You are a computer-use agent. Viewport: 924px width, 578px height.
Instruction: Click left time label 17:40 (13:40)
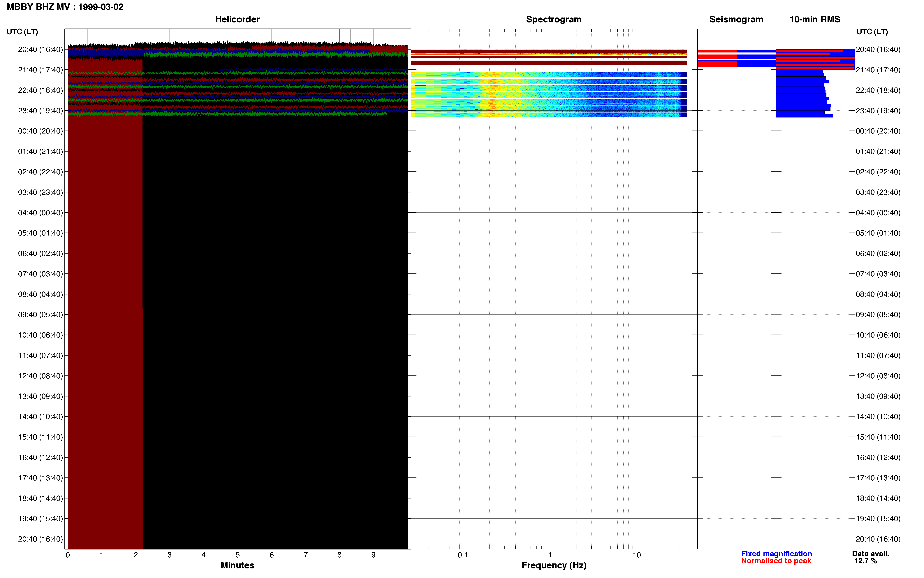click(x=40, y=478)
